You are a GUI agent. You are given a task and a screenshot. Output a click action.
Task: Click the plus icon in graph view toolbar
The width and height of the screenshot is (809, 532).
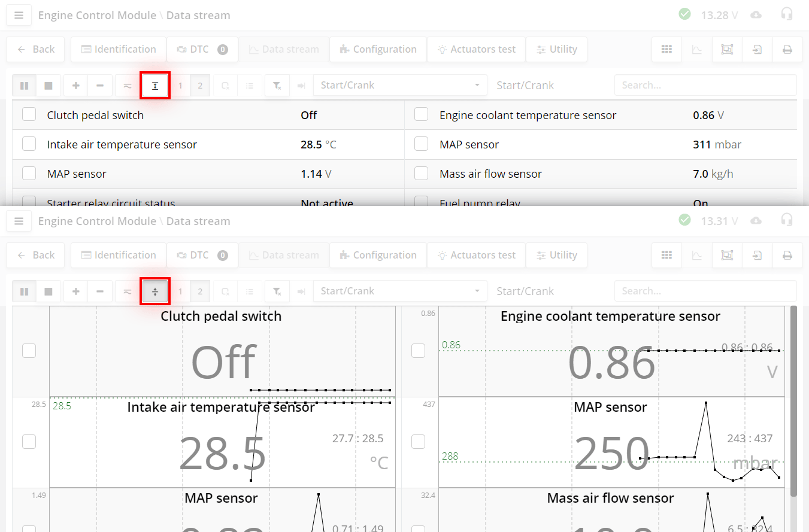tap(75, 291)
